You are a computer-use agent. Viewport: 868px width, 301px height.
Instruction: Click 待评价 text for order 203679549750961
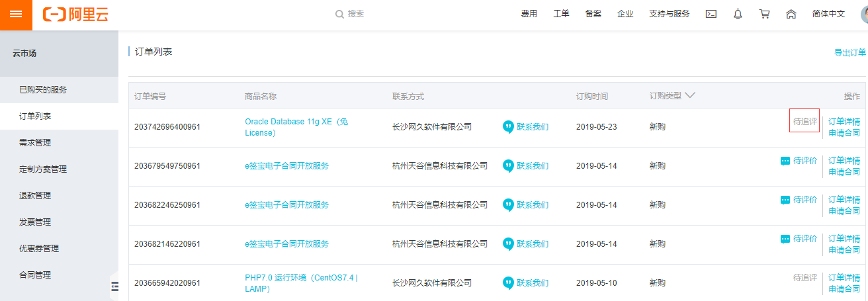pyautogui.click(x=805, y=161)
